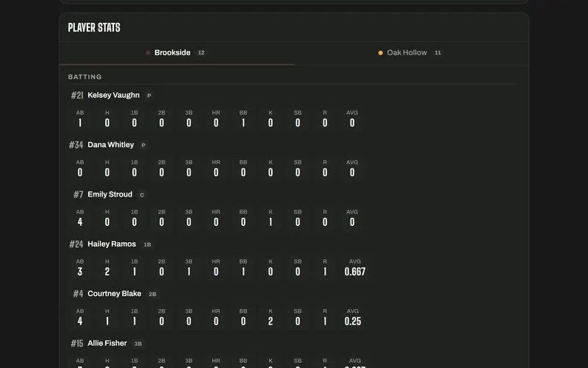Click Dana Whitley's SB column label
The image size is (588, 368).
coord(298,162)
